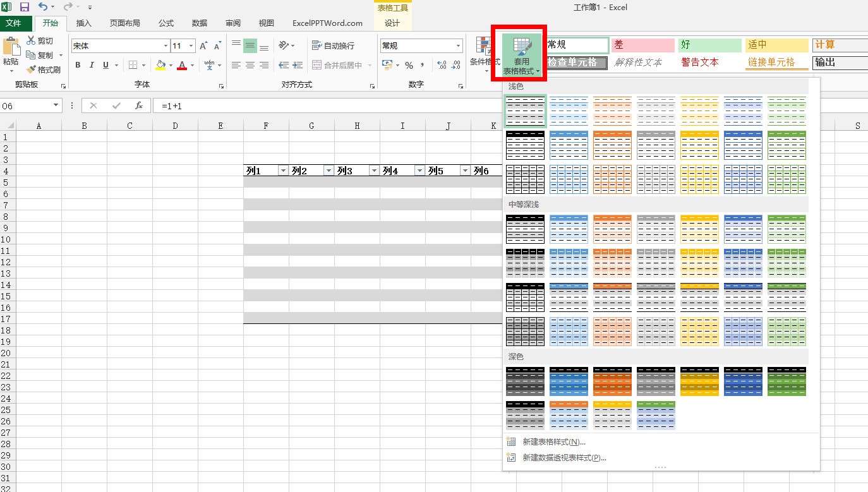The width and height of the screenshot is (868, 492).
Task: Open the 列1 column filter dropdown
Action: (283, 171)
